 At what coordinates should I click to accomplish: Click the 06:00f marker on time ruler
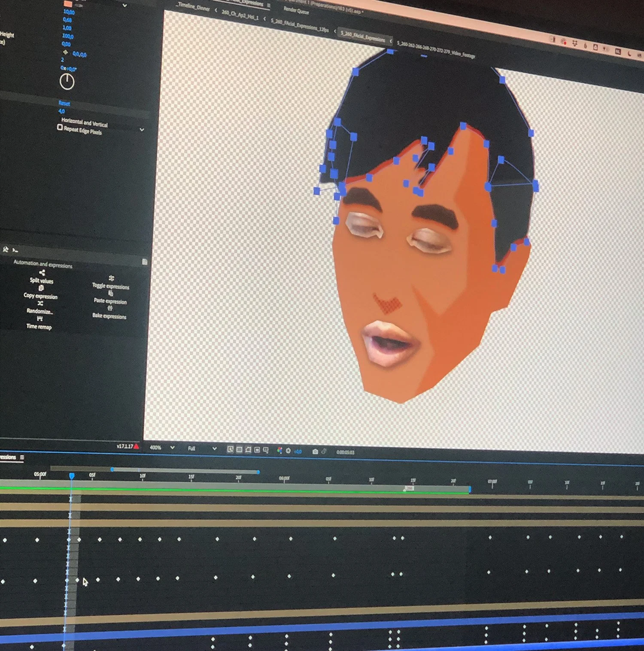tap(284, 478)
